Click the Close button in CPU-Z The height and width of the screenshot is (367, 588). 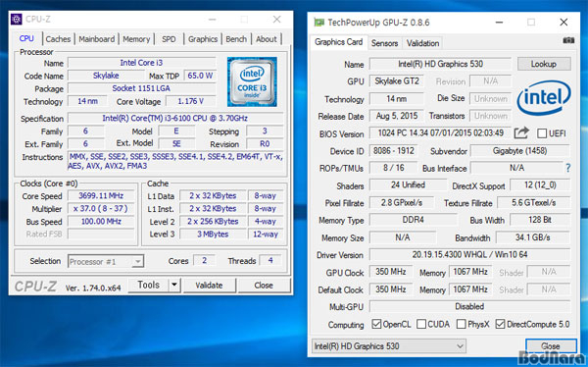[x=264, y=286]
